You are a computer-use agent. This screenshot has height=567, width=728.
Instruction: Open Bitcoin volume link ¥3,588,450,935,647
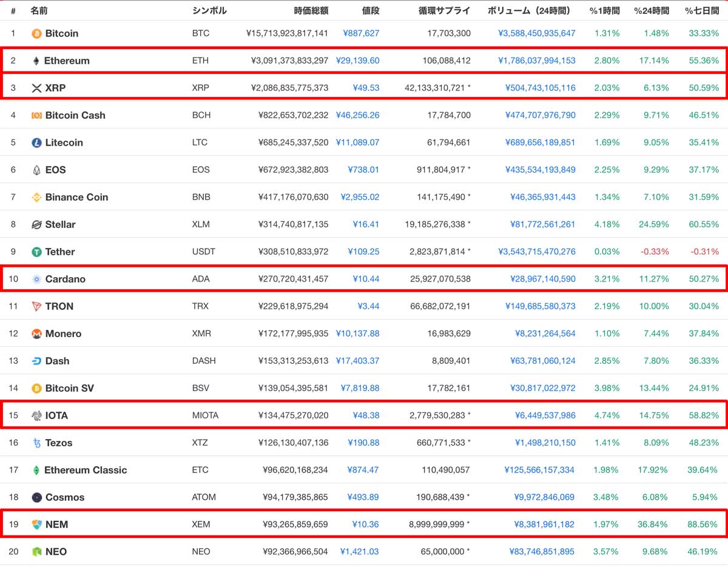(537, 33)
